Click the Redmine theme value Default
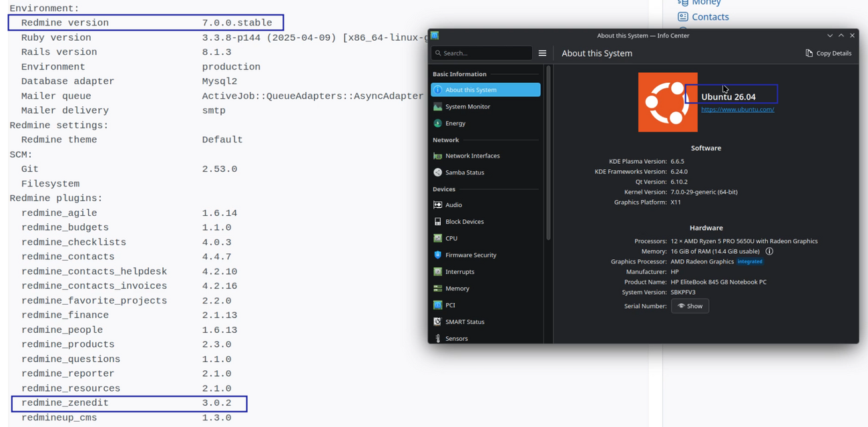868x427 pixels. click(x=222, y=140)
